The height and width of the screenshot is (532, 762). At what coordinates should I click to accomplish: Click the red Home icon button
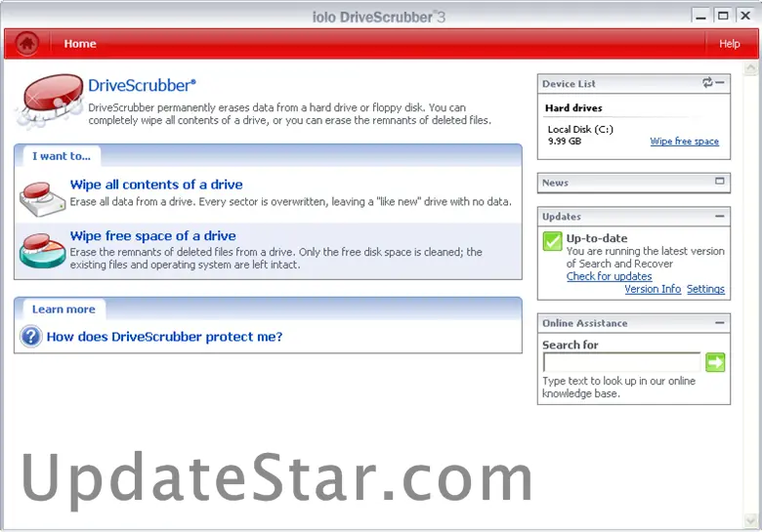tap(26, 43)
